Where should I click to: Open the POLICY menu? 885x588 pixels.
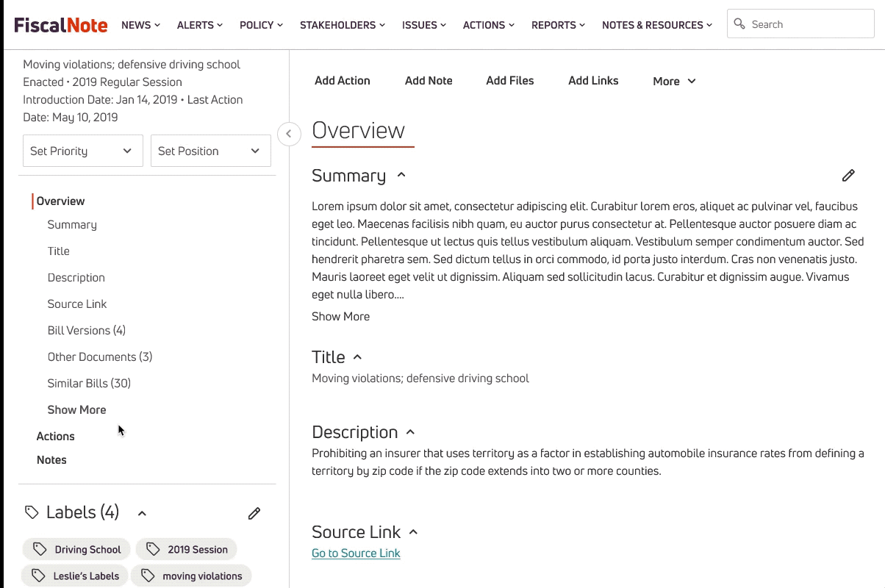coord(261,25)
